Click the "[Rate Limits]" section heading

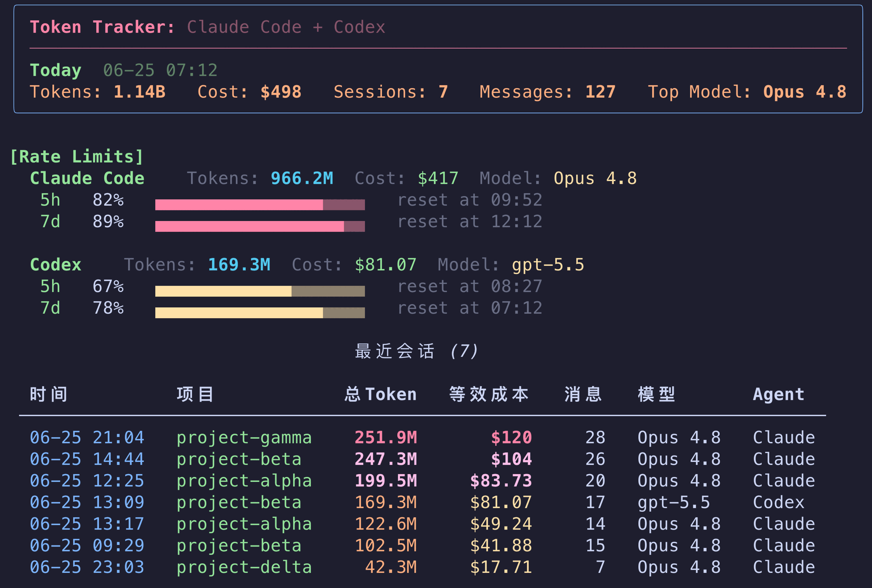pyautogui.click(x=77, y=156)
